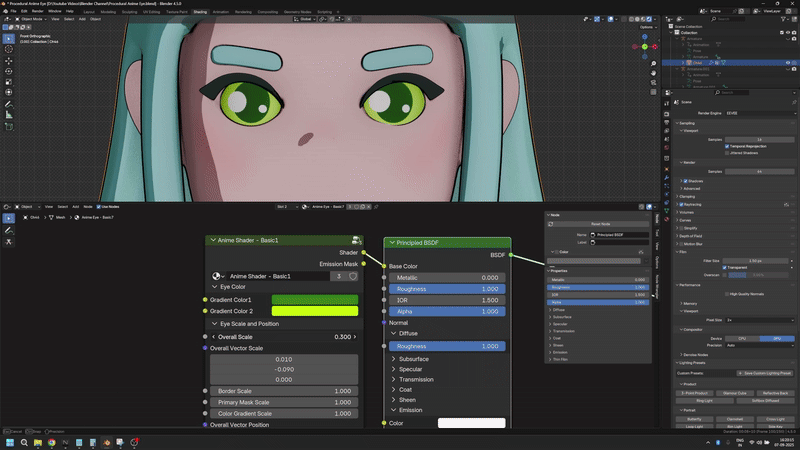The width and height of the screenshot is (800, 450).
Task: Collapse Eye Scale and Position panel
Action: (x=215, y=324)
